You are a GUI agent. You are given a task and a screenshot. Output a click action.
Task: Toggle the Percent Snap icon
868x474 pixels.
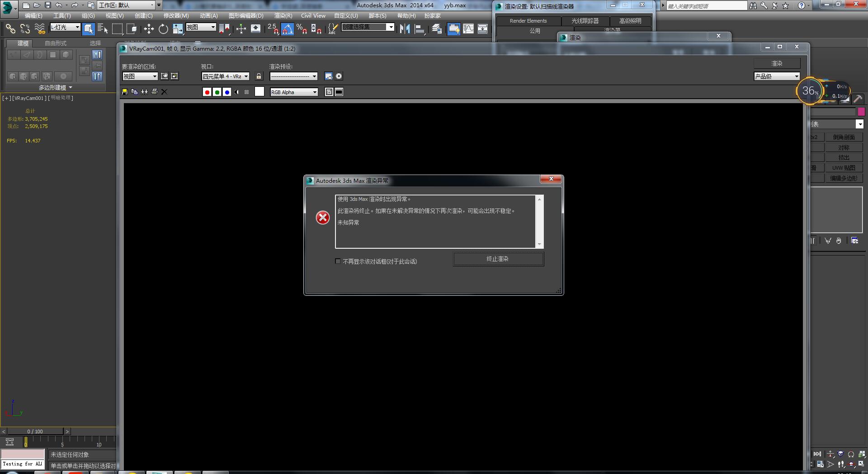(x=302, y=29)
